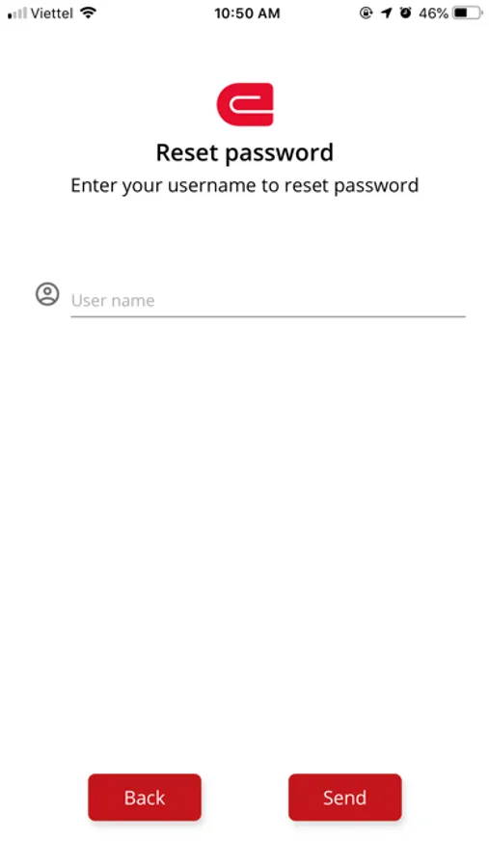Screen dimensions: 489x868
Task: Tap the battery icon in status bar
Action: pyautogui.click(x=468, y=13)
